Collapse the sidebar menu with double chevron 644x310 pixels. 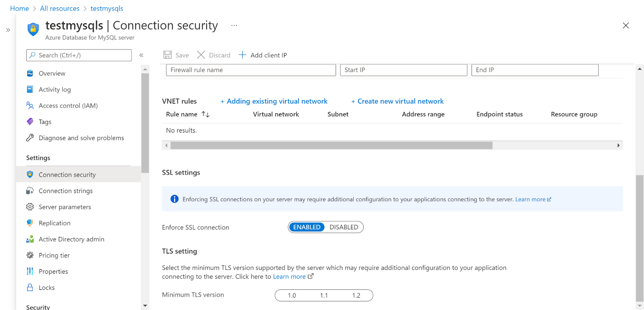point(141,55)
